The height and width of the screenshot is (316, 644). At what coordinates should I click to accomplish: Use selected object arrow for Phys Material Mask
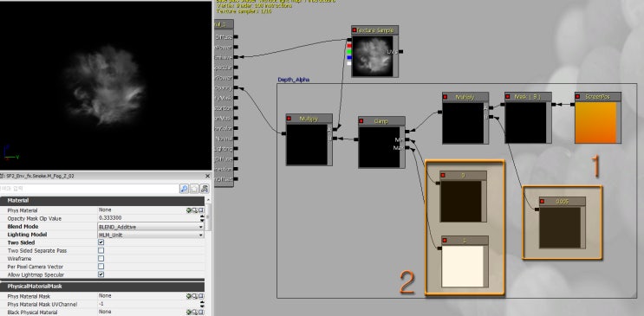(x=188, y=296)
